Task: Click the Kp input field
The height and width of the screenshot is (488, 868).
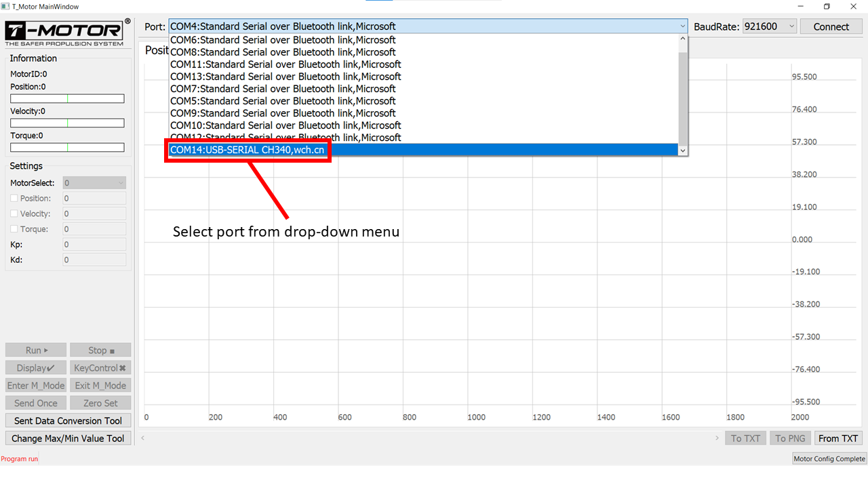Action: (x=94, y=245)
